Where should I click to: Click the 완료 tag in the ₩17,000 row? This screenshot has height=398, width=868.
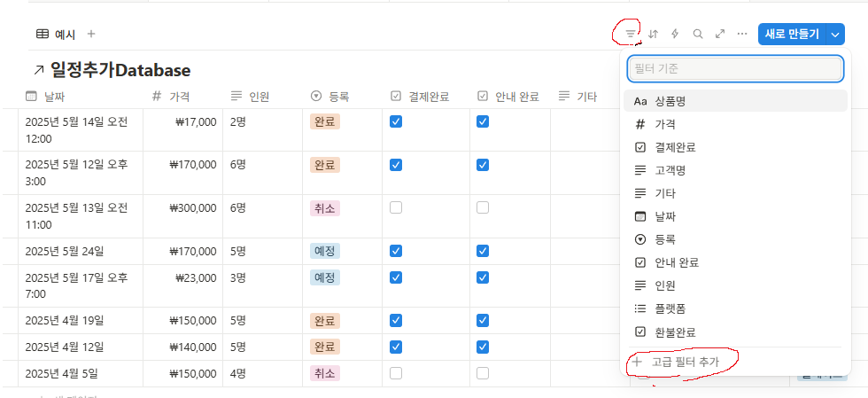point(325,122)
